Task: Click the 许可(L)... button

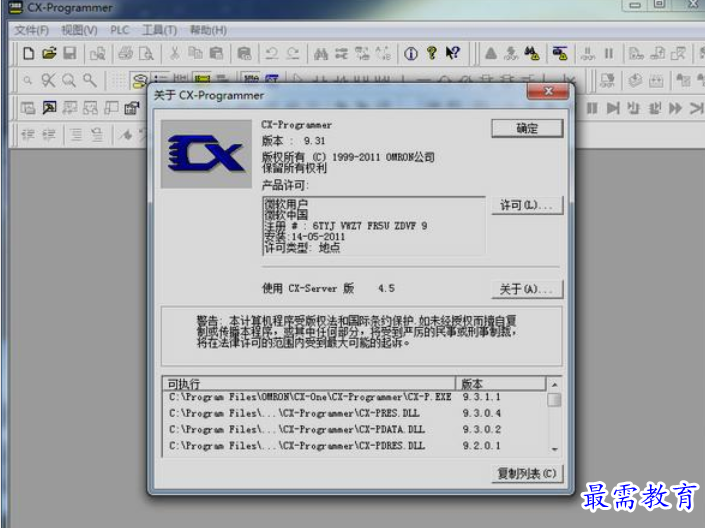Action: point(527,206)
